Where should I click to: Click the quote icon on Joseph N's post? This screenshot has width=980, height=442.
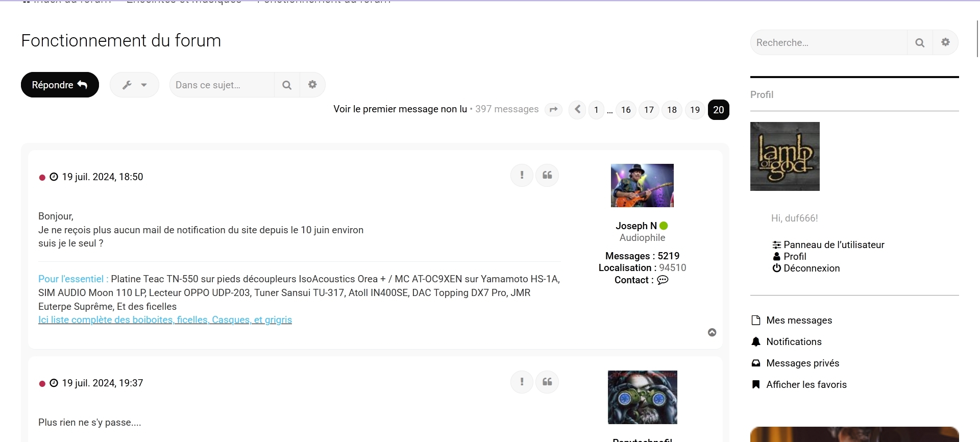[x=547, y=176]
